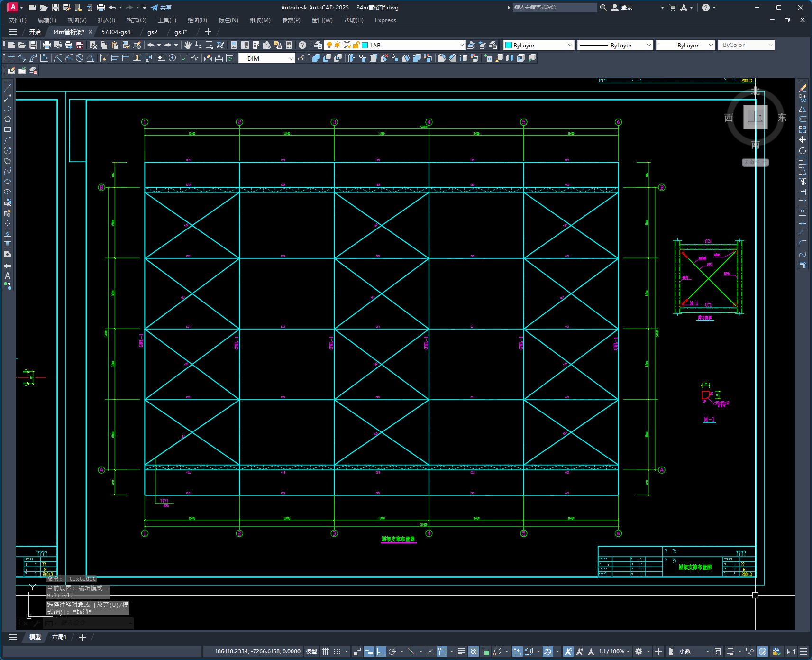Select the Rotate modify tool
This screenshot has width=812, height=660.
click(x=802, y=150)
